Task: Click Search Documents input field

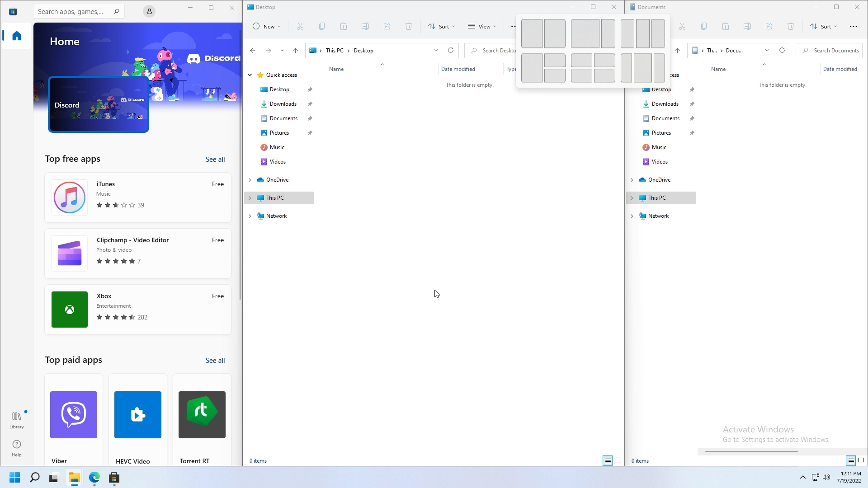Action: pyautogui.click(x=829, y=51)
